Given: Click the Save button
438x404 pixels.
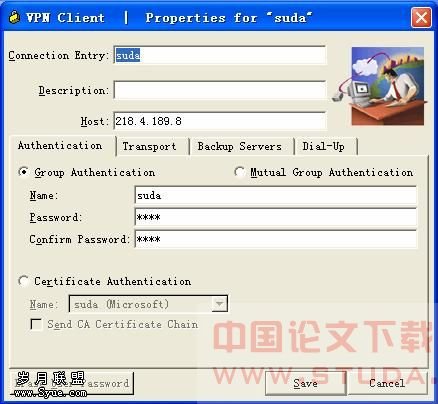Looking at the screenshot, I should [306, 383].
